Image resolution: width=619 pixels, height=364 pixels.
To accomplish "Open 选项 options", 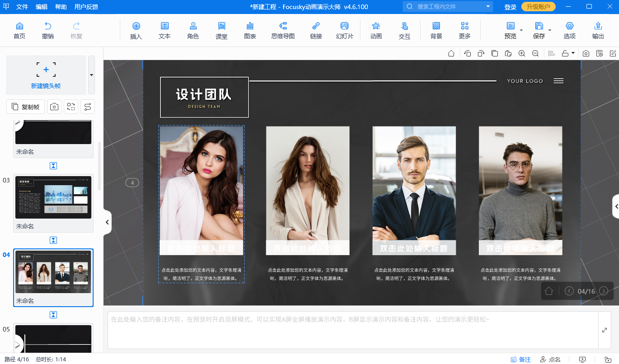I will pos(570,30).
